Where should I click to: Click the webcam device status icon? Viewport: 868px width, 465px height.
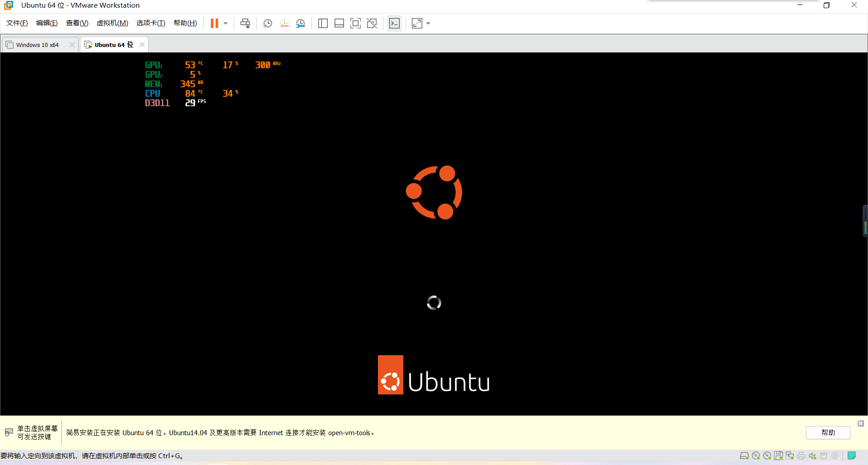(835, 456)
